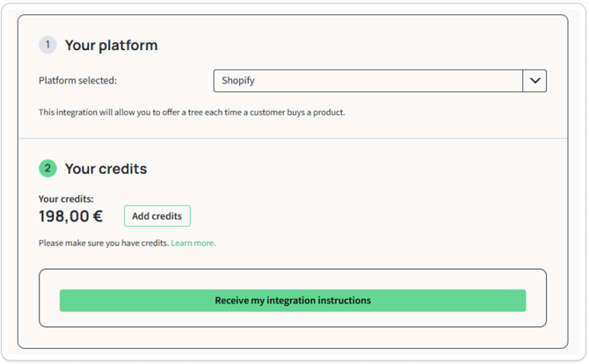
Task: Click the word customer in the description
Action: (x=267, y=113)
